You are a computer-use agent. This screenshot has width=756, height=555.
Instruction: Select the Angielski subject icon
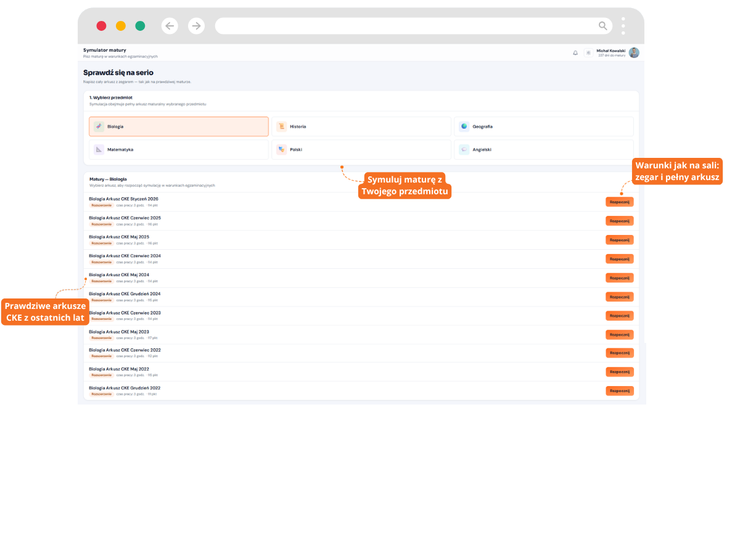pos(464,149)
